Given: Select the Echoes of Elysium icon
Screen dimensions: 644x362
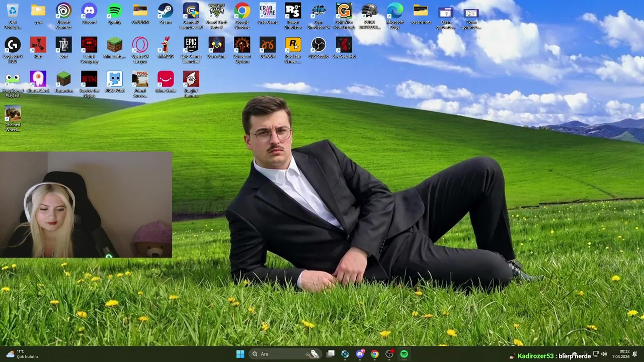Looking at the screenshot, I should 242,50.
